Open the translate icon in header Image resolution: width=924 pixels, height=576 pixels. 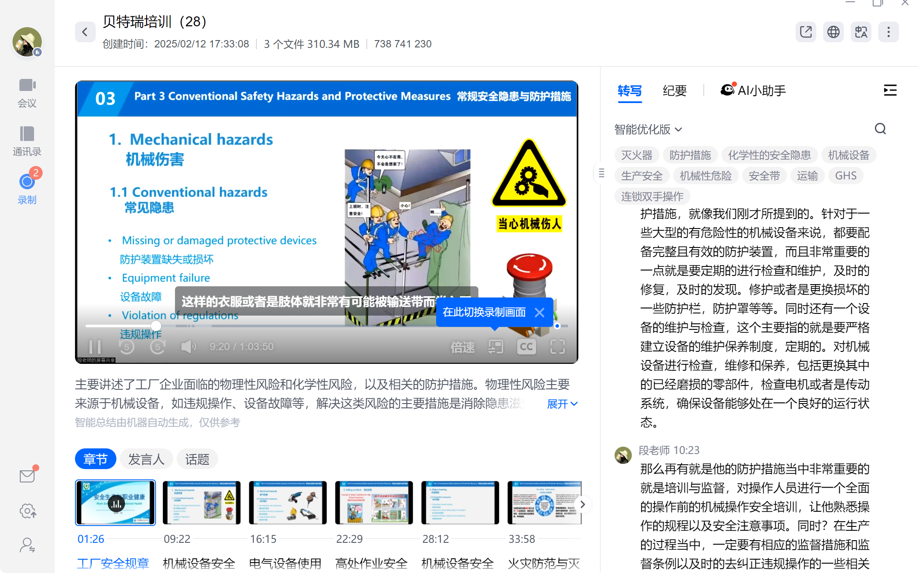tap(861, 32)
